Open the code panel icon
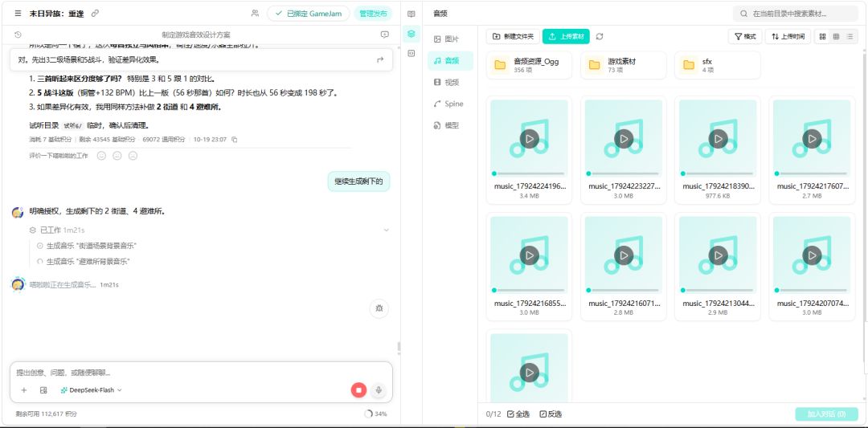 (x=411, y=53)
